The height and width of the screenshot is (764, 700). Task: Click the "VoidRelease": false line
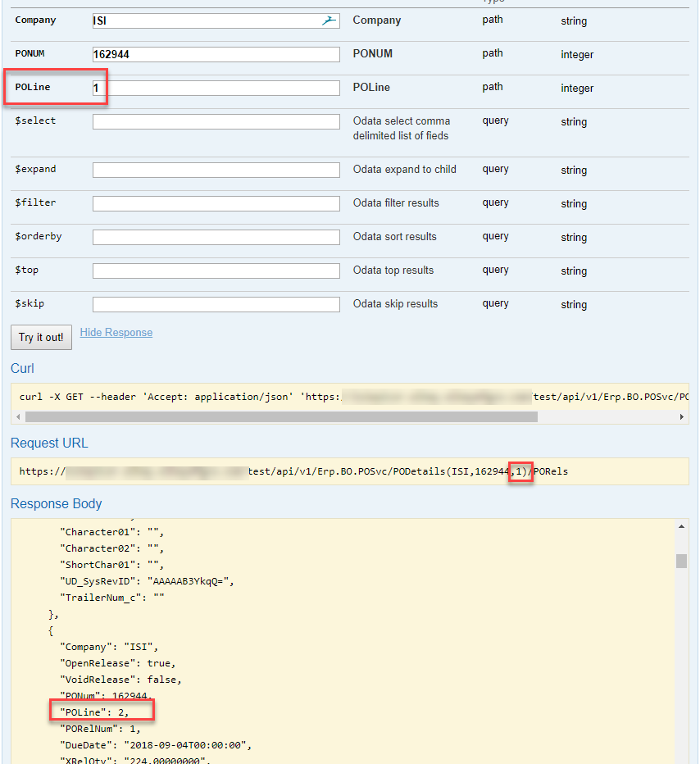tap(120, 680)
